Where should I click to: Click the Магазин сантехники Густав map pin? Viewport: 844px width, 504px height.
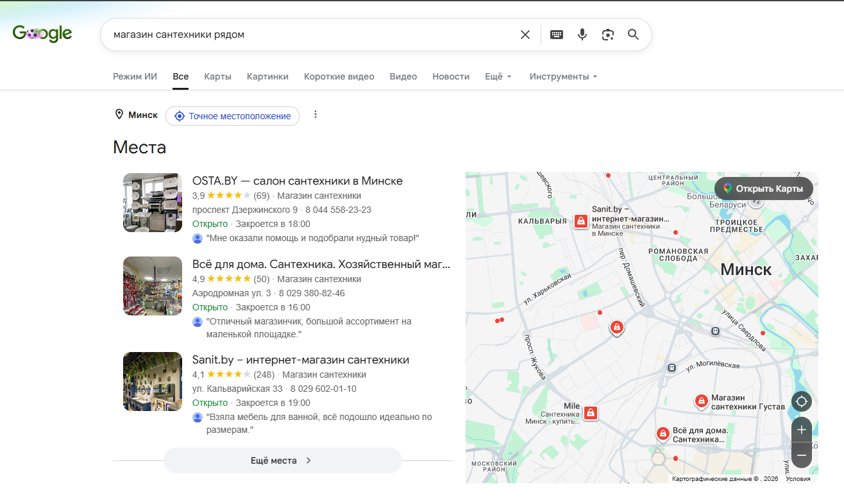tap(702, 401)
